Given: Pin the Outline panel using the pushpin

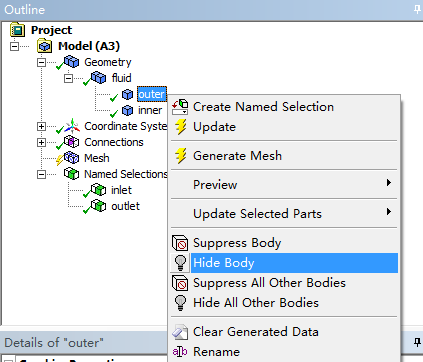Looking at the screenshot, I should [417, 9].
